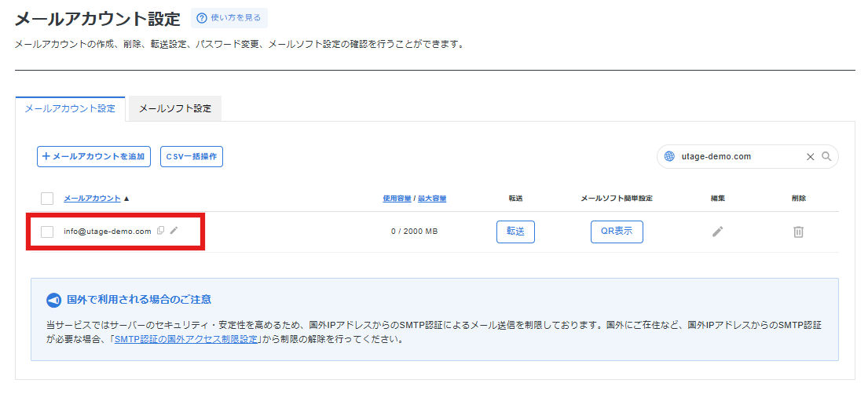868x405 pixels.
Task: Click the megaphone icon in the notice box
Action: pos(53,300)
